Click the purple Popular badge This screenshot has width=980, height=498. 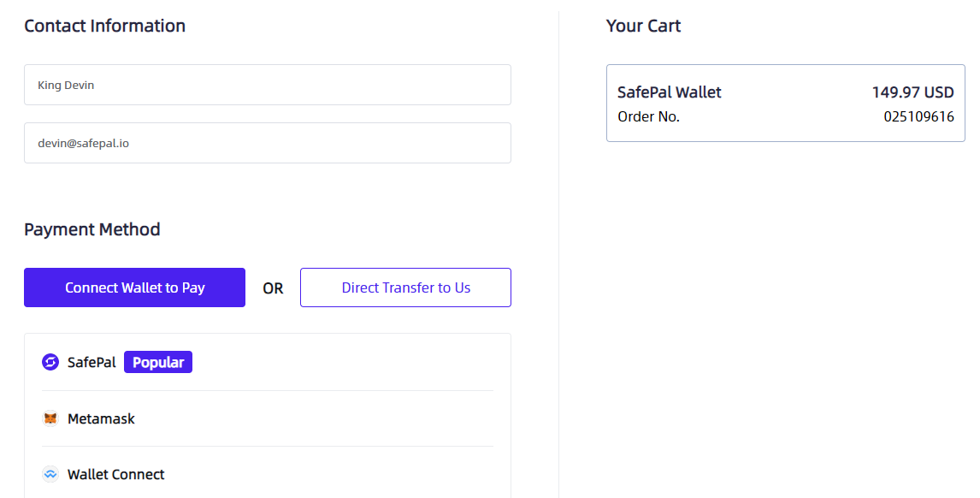158,363
